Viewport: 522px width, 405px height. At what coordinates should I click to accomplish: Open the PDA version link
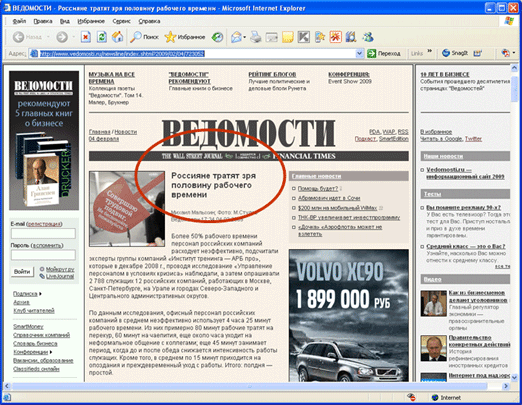(x=375, y=132)
